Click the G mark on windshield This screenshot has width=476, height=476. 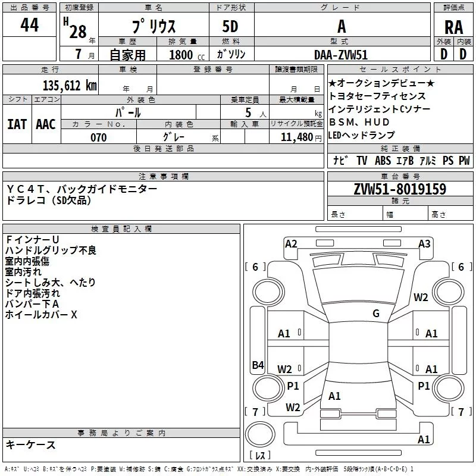[376, 314]
